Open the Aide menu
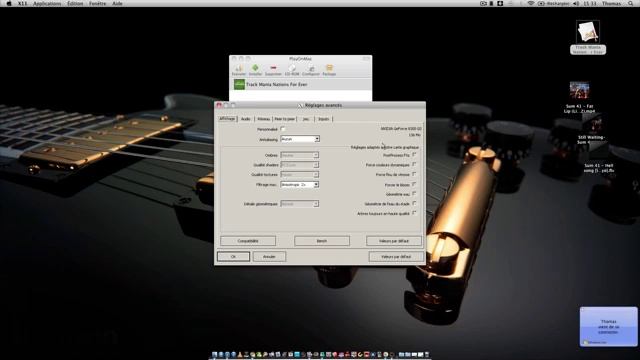 click(x=117, y=3)
